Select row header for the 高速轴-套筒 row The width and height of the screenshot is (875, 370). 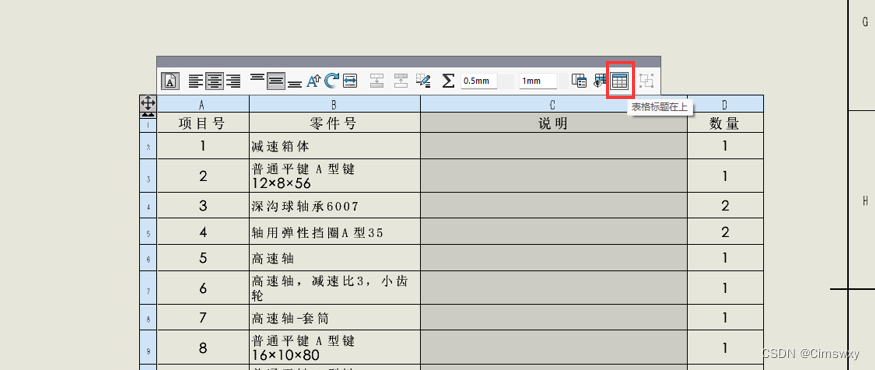coord(148,318)
